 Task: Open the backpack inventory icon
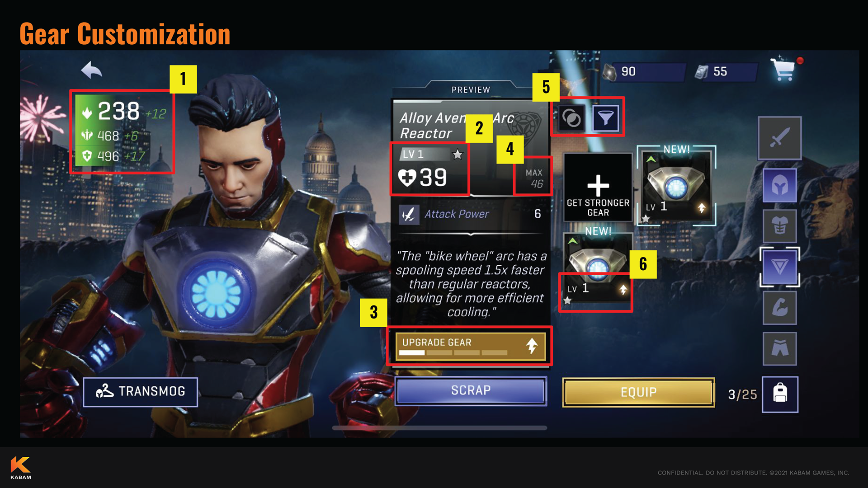click(780, 394)
